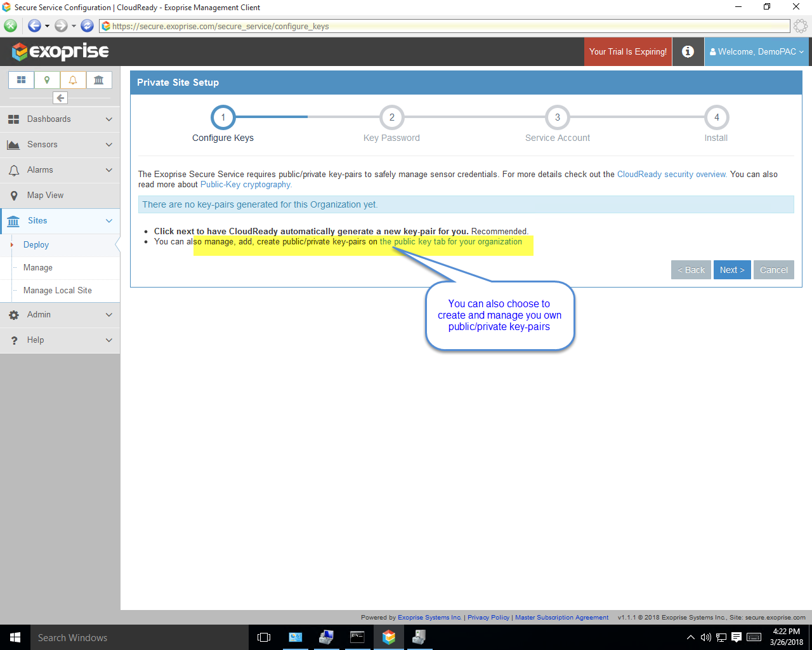The height and width of the screenshot is (650, 812).
Task: Click the Search Windows box
Action: [x=140, y=637]
